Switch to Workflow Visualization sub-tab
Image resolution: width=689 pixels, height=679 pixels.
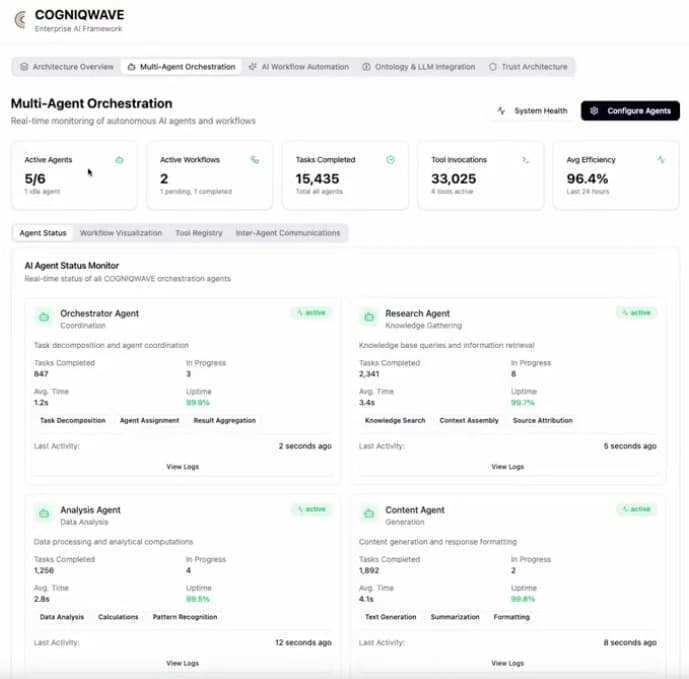coord(121,233)
